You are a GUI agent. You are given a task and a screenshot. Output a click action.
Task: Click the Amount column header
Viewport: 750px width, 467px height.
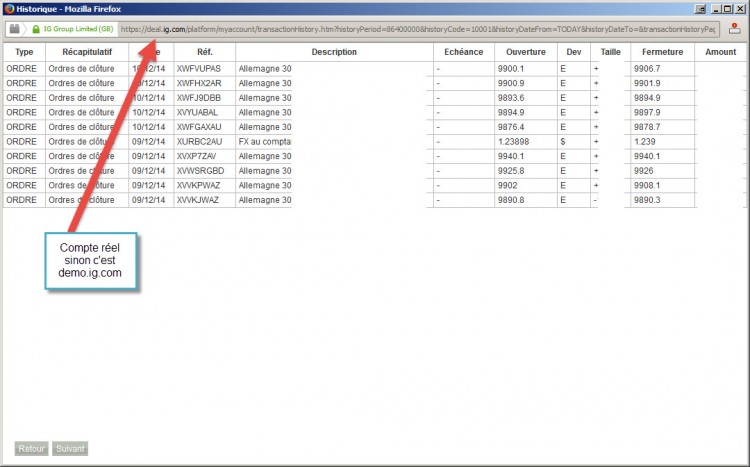720,52
